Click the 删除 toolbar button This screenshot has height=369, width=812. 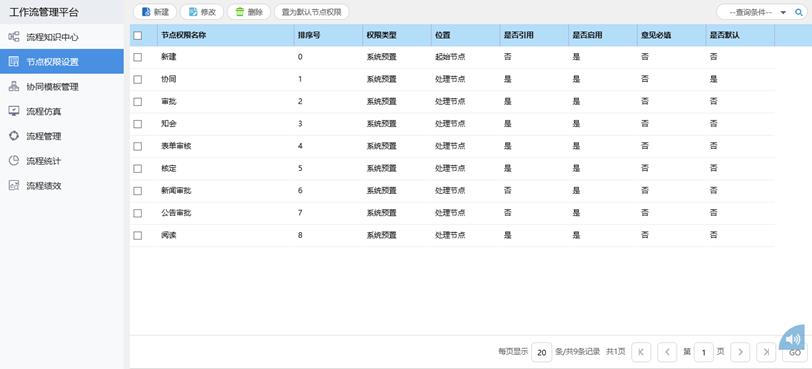[x=249, y=12]
